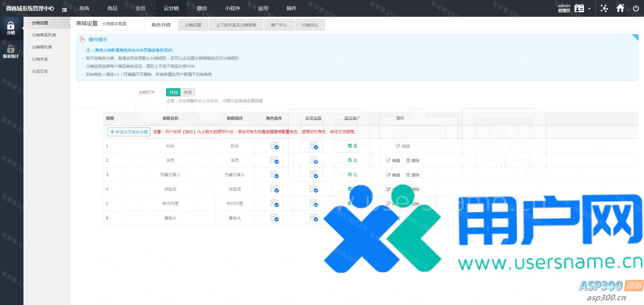Click the 等级描述 column header
The image size is (644, 305).
point(235,118)
